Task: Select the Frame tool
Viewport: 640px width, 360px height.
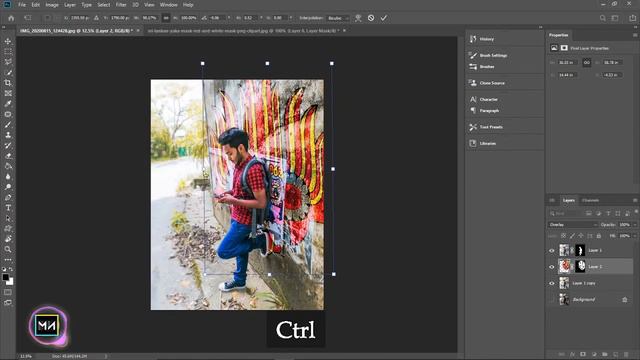Action: point(8,93)
